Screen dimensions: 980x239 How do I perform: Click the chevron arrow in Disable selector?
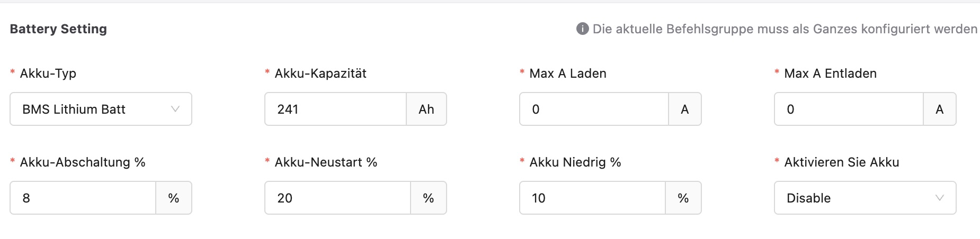[940, 198]
